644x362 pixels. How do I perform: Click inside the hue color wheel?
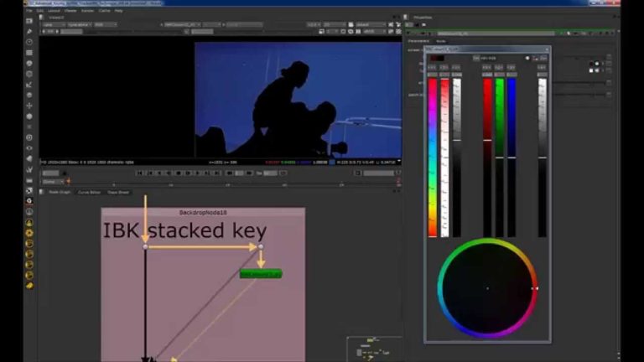click(487, 287)
